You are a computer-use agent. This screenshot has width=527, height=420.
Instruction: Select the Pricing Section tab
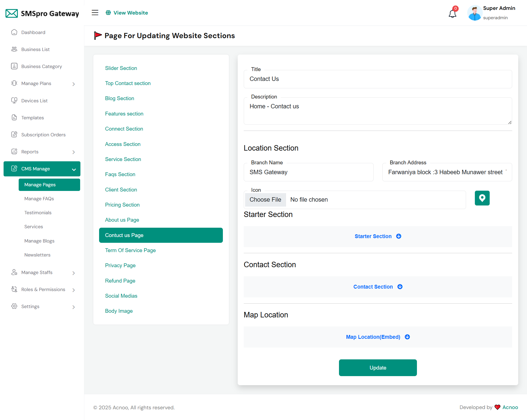[122, 205]
